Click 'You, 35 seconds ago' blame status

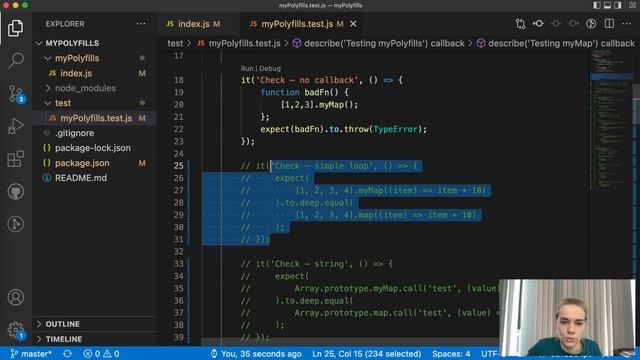pyautogui.click(x=256, y=353)
